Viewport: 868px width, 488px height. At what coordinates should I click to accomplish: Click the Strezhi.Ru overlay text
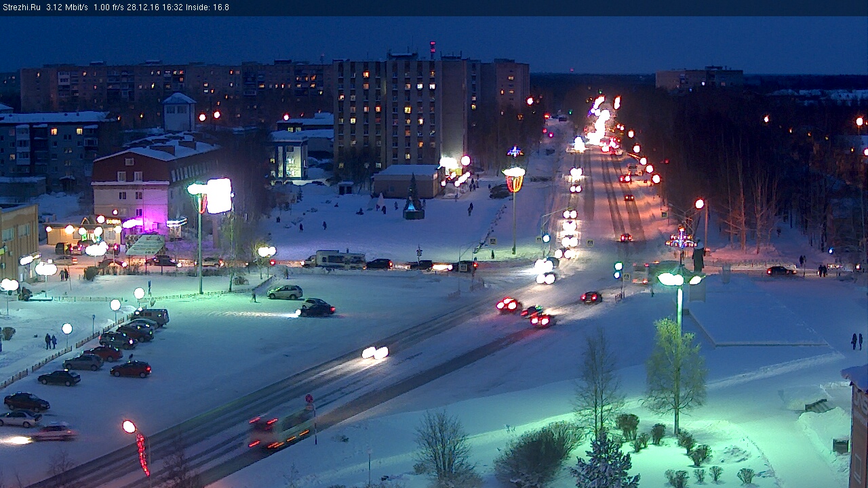point(22,7)
